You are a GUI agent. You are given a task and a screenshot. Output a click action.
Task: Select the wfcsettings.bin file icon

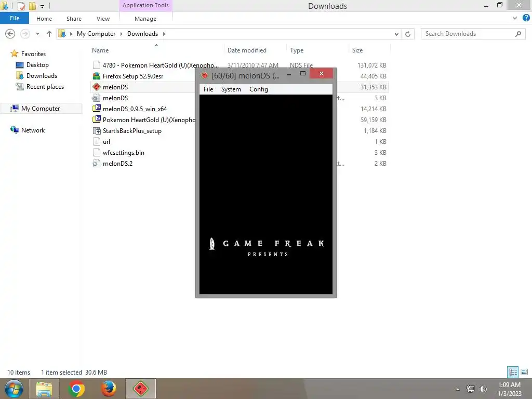97,152
